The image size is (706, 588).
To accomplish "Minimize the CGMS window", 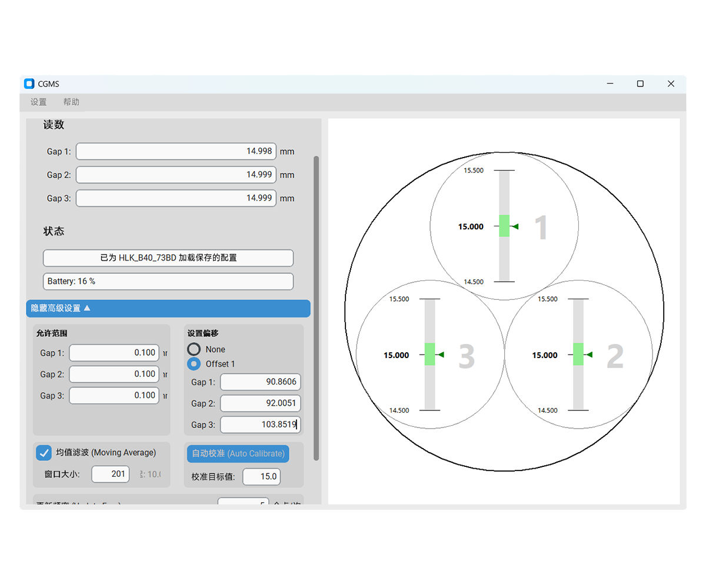I will point(610,84).
